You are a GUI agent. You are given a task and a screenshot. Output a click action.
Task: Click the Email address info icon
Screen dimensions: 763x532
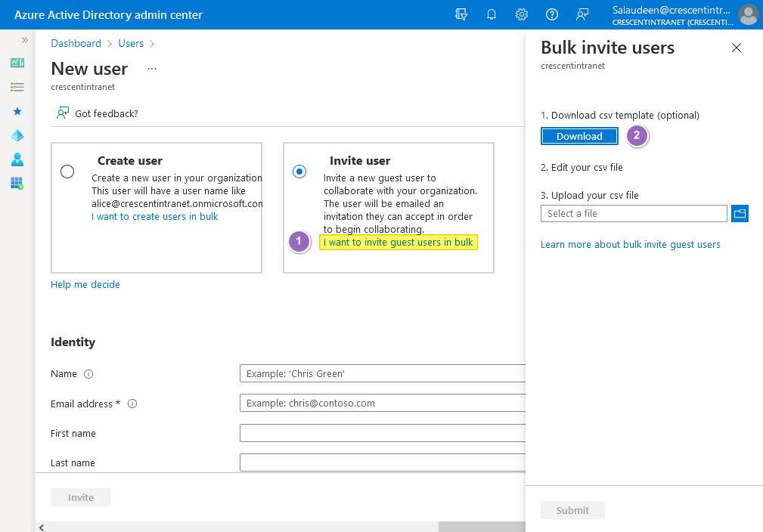132,404
